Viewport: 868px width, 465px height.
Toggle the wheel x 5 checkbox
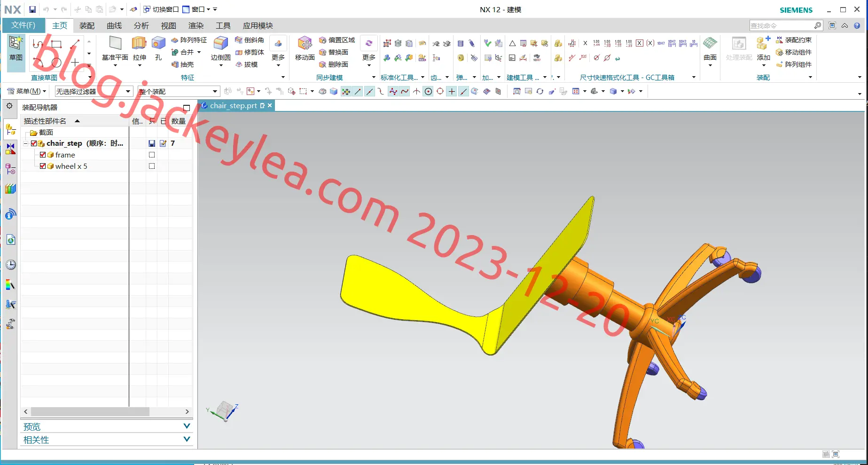43,166
